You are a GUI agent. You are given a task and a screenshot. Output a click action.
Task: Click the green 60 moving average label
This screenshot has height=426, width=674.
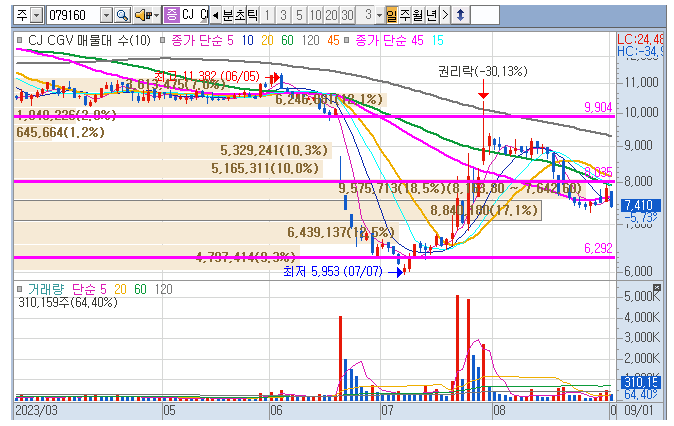coord(287,40)
